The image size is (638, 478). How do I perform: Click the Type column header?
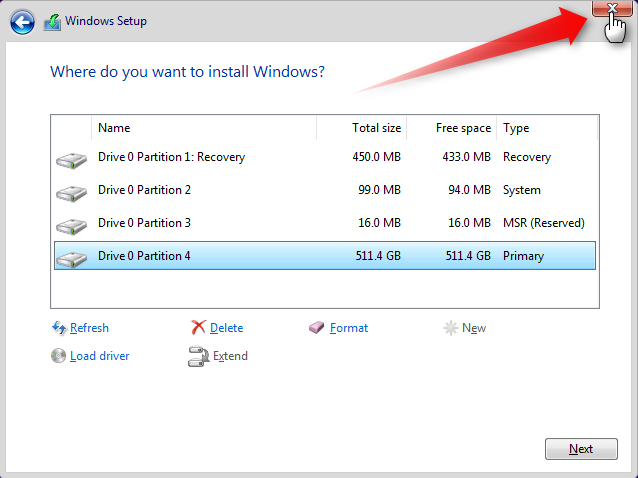coord(547,128)
